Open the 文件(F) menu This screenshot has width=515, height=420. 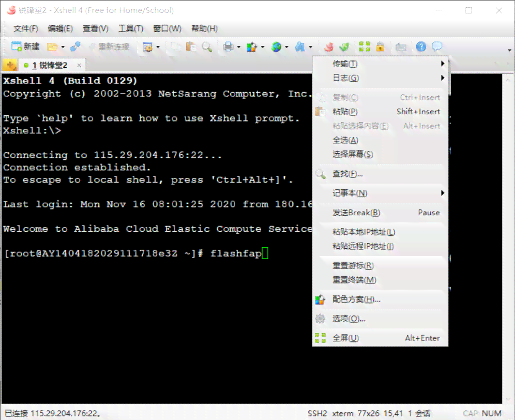[26, 28]
